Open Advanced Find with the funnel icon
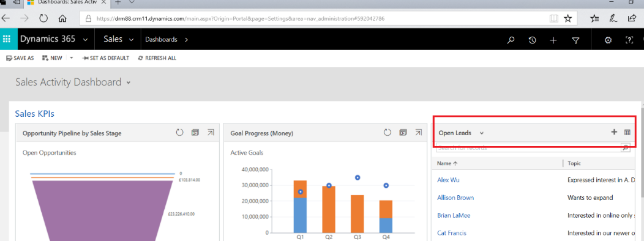644x241 pixels. (576, 40)
